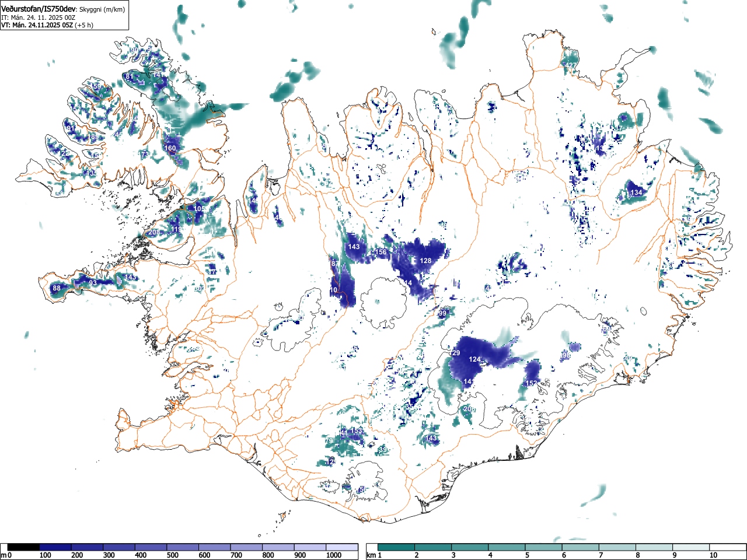Click the '208' visibility value on the map
Screen dimensions: 747x560
pos(154,232)
